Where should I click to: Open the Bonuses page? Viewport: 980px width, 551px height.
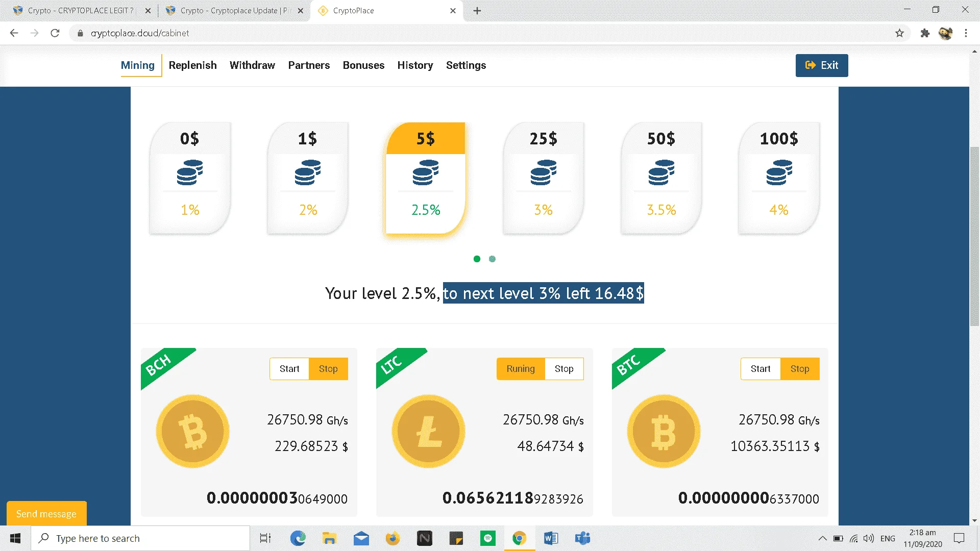click(x=363, y=65)
